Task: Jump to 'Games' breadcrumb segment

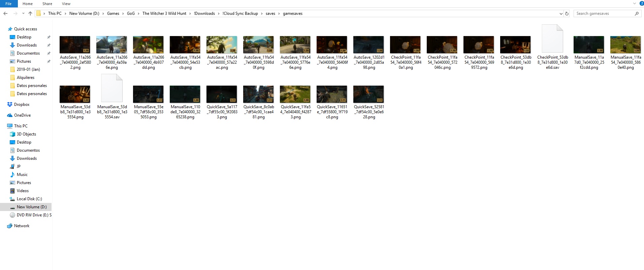Action: point(113,13)
